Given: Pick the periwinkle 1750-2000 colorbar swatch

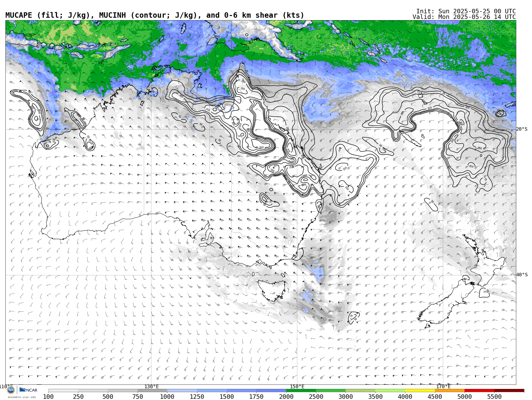Looking at the screenshot, I should [271, 391].
